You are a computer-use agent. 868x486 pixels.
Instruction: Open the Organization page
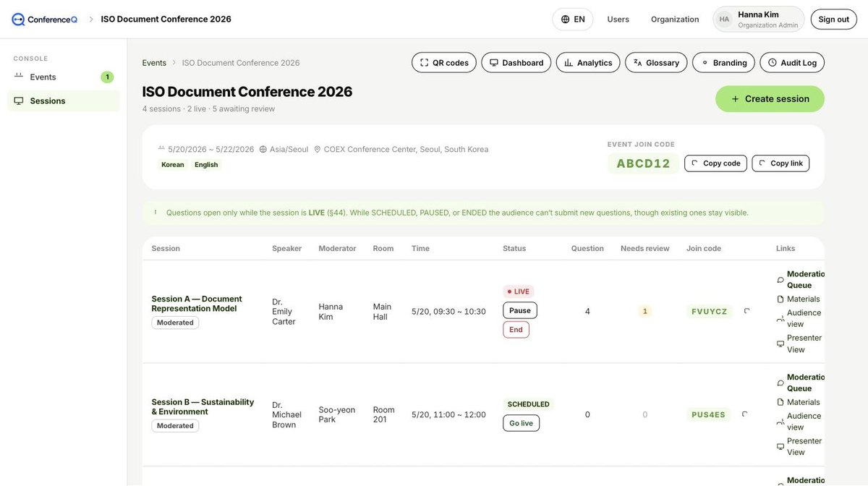(675, 20)
